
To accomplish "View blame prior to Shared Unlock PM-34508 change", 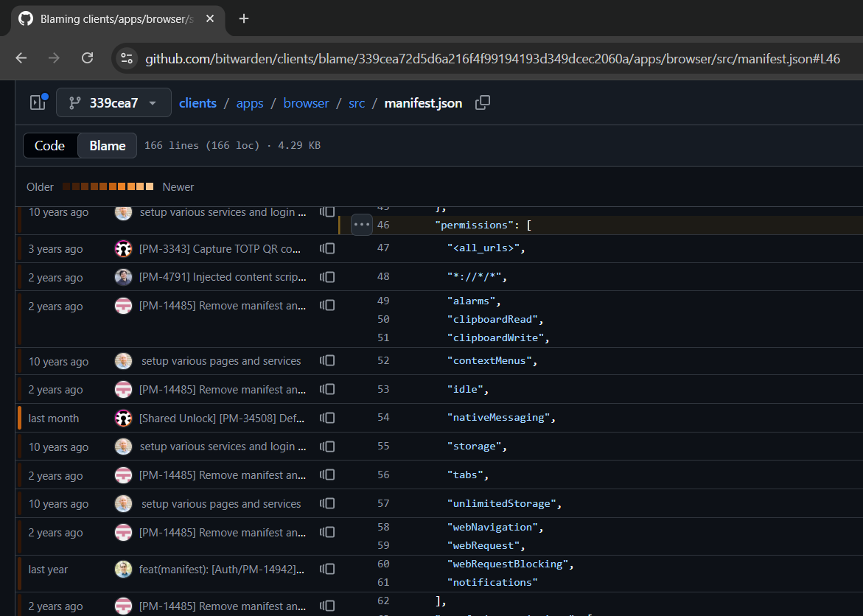I will (327, 418).
